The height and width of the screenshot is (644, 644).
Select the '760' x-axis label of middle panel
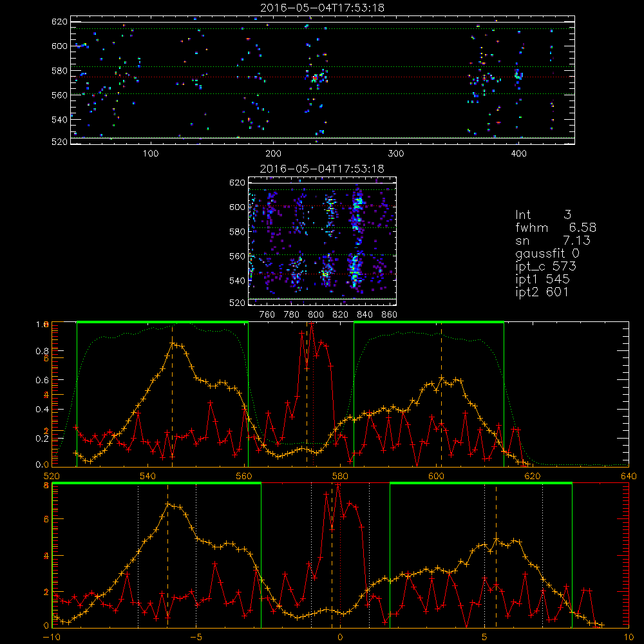(267, 315)
